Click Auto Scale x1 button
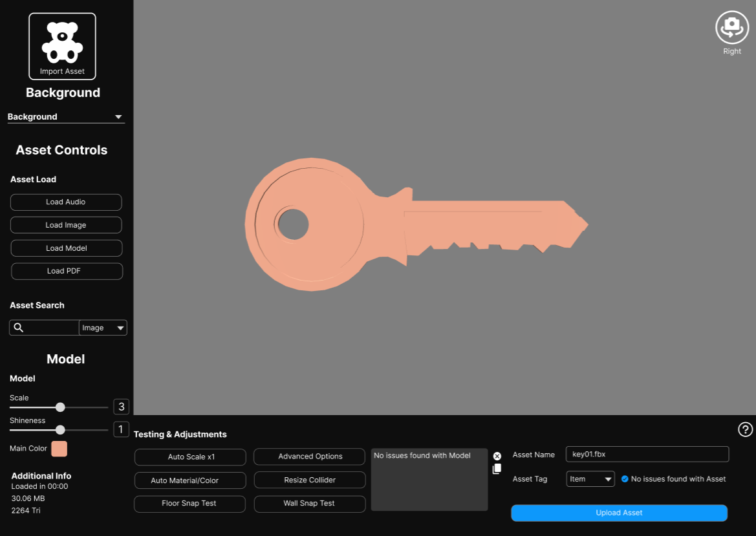The image size is (756, 536). click(190, 457)
